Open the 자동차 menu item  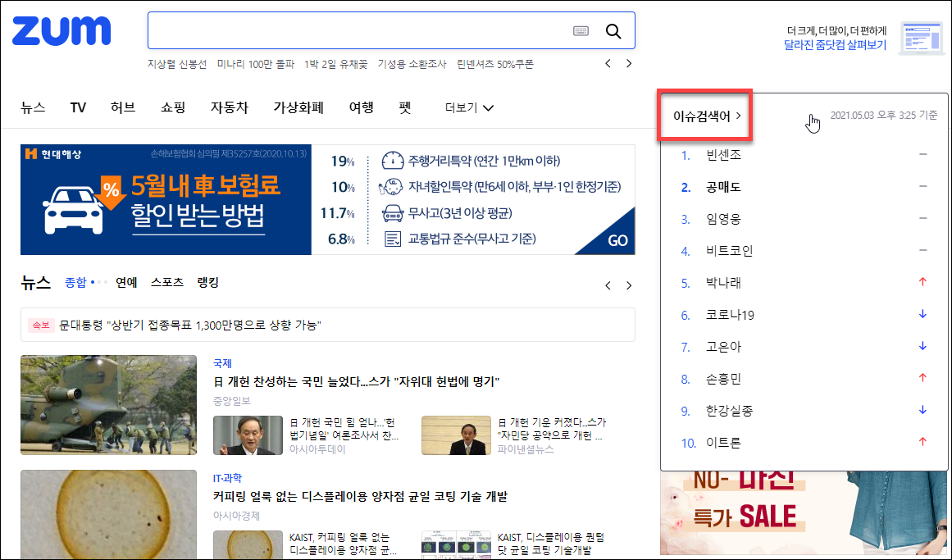(229, 107)
